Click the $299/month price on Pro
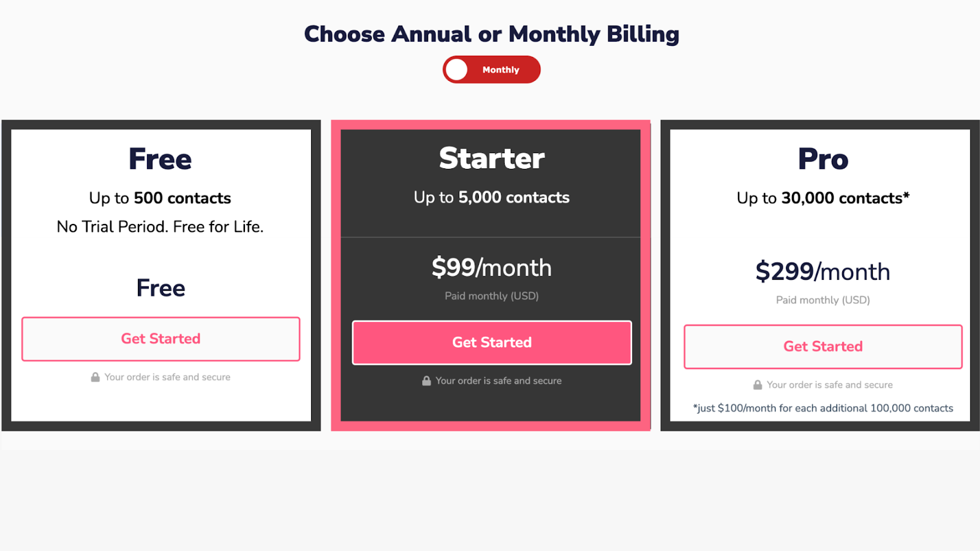This screenshot has height=551, width=980. (x=823, y=271)
